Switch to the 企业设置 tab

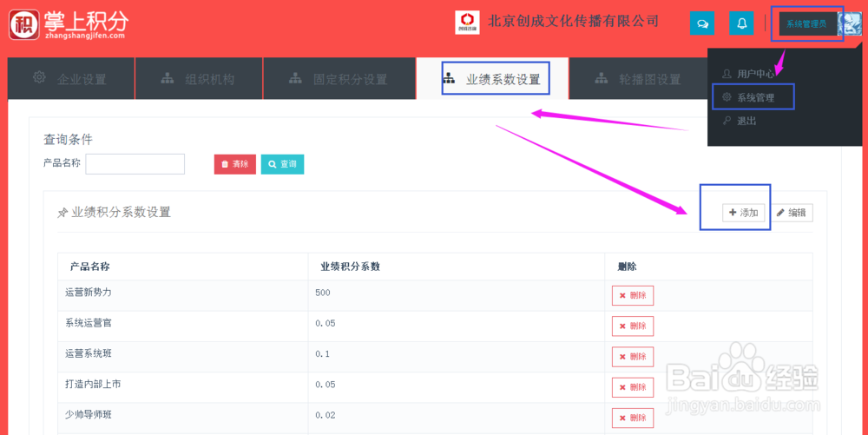(71, 79)
